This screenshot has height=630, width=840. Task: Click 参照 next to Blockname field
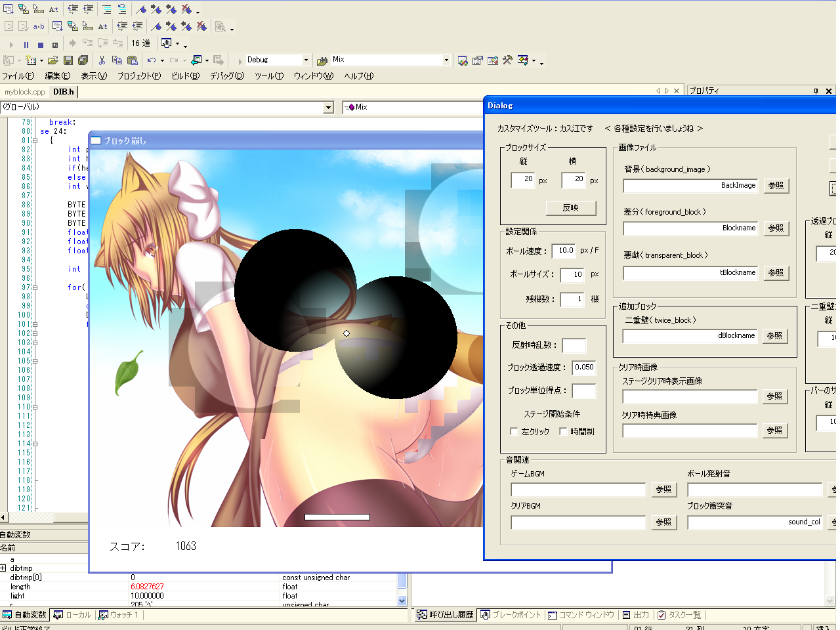pyautogui.click(x=776, y=228)
